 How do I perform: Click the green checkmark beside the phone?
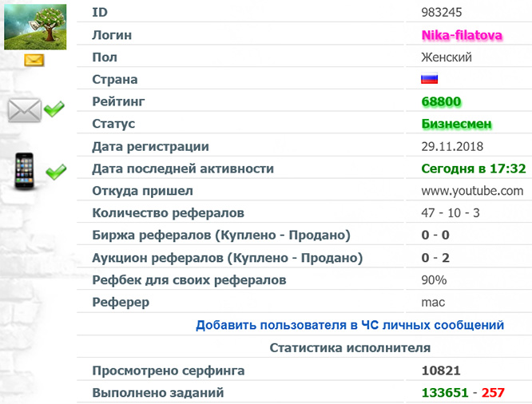(55, 171)
